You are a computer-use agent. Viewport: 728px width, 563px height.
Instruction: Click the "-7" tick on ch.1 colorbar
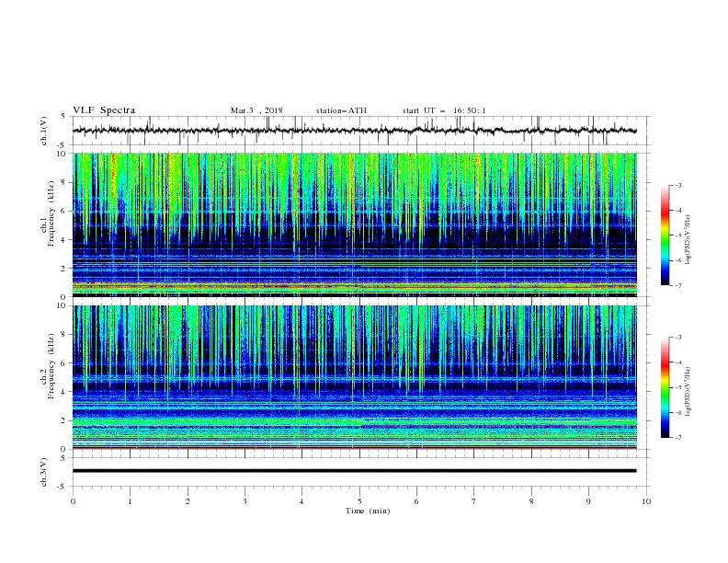click(x=678, y=285)
